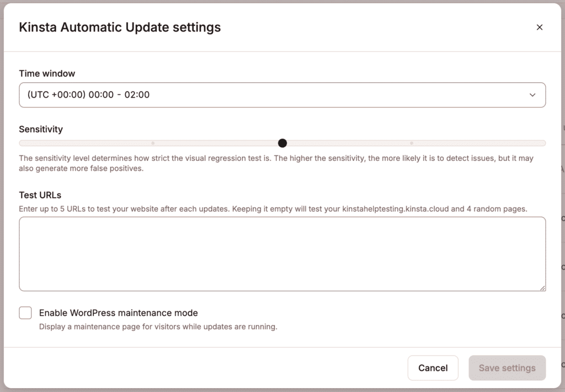This screenshot has width=565, height=392.
Task: Click the 'Kinsta Automatic Update settings' title
Action: pyautogui.click(x=120, y=28)
